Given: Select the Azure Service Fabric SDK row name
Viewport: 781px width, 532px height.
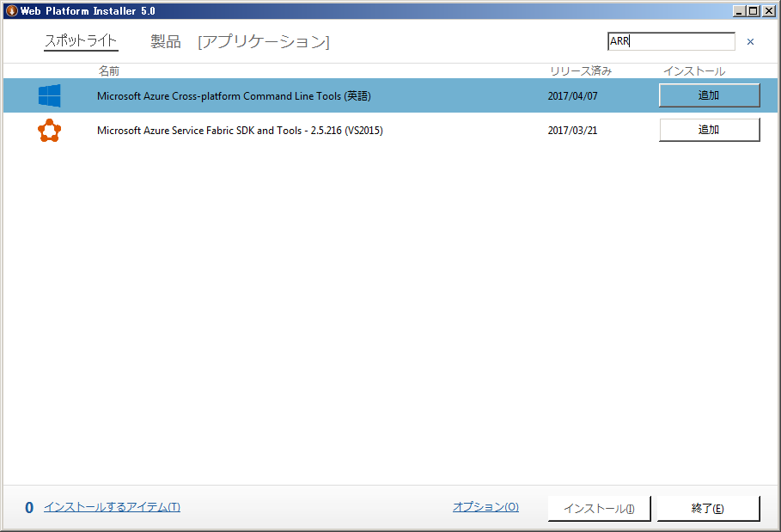Looking at the screenshot, I should click(240, 131).
